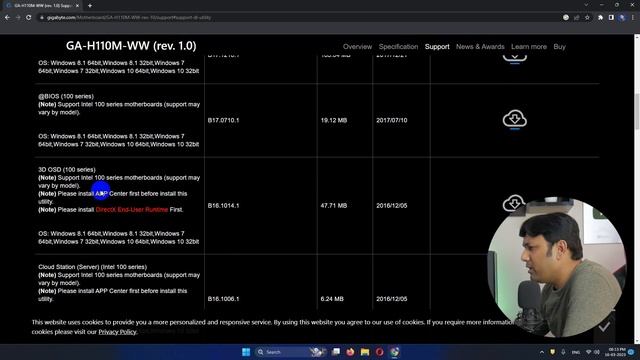Reload the current Gigabyte page
The image size is (640, 360).
point(29,18)
